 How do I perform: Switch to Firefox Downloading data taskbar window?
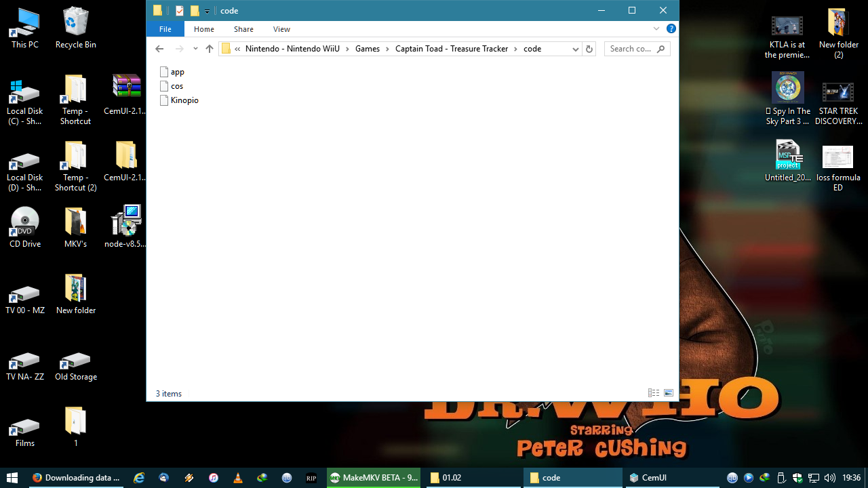point(76,478)
